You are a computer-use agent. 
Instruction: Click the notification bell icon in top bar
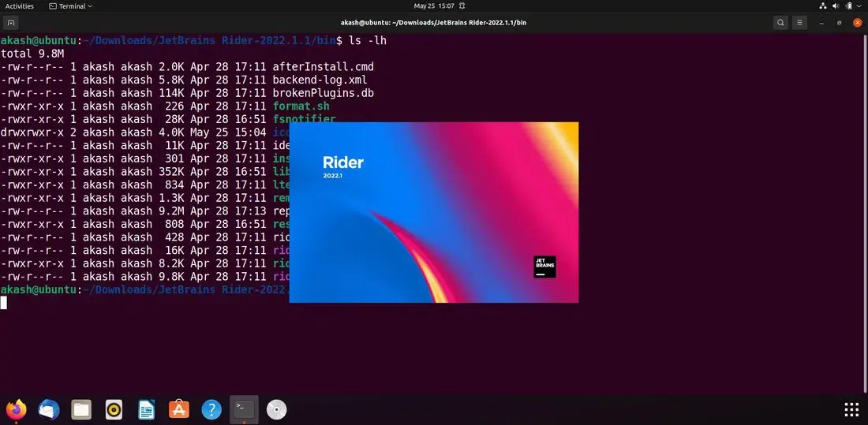(462, 6)
